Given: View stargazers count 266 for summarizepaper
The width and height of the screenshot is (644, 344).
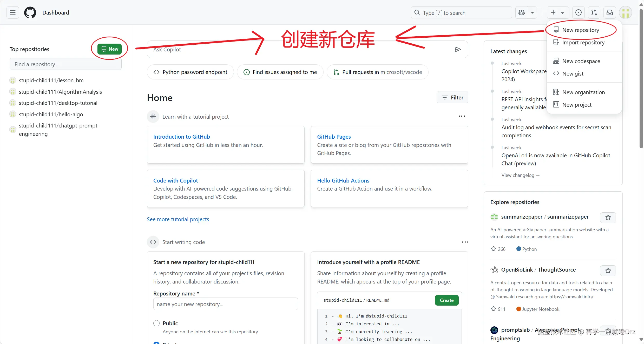Looking at the screenshot, I should pyautogui.click(x=498, y=249).
